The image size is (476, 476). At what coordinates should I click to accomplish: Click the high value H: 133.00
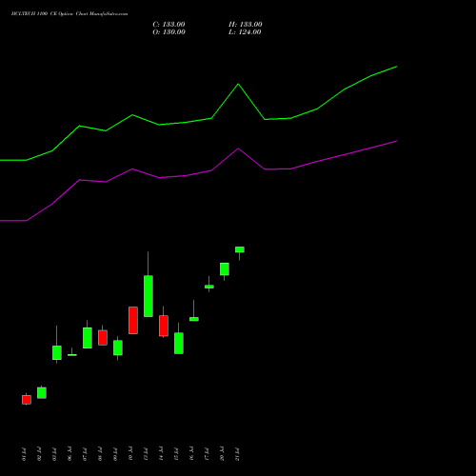[x=246, y=25]
